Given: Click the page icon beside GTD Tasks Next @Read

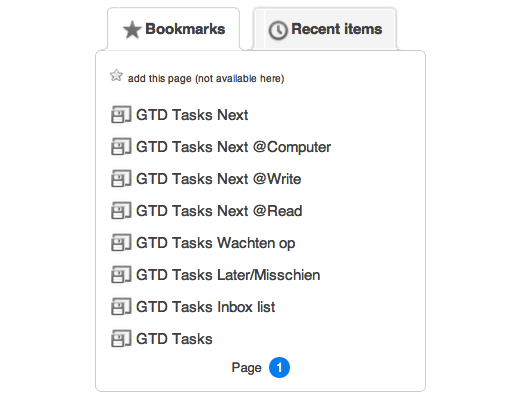Looking at the screenshot, I should point(121,211).
